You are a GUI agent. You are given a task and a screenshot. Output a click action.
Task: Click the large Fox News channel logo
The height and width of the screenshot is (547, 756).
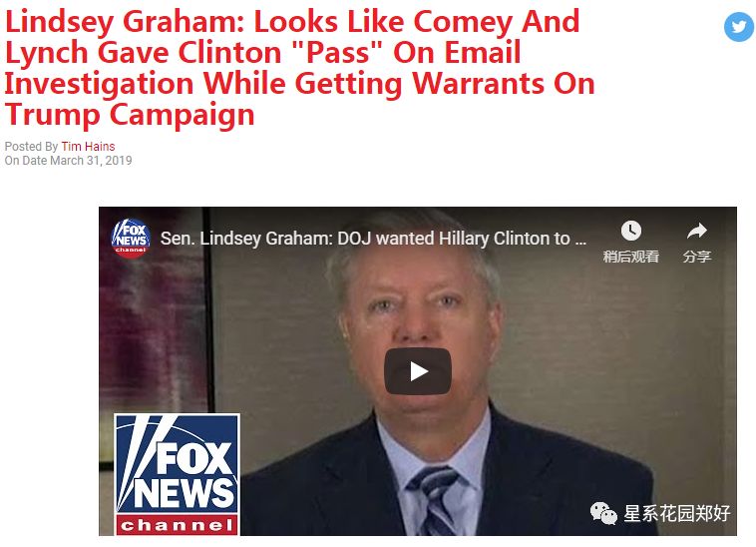pos(177,474)
